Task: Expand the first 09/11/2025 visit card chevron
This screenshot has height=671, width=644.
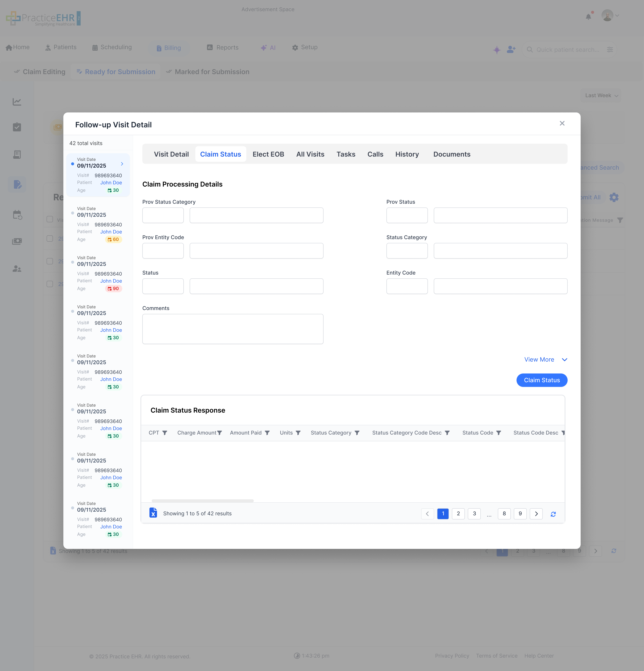Action: 122,164
